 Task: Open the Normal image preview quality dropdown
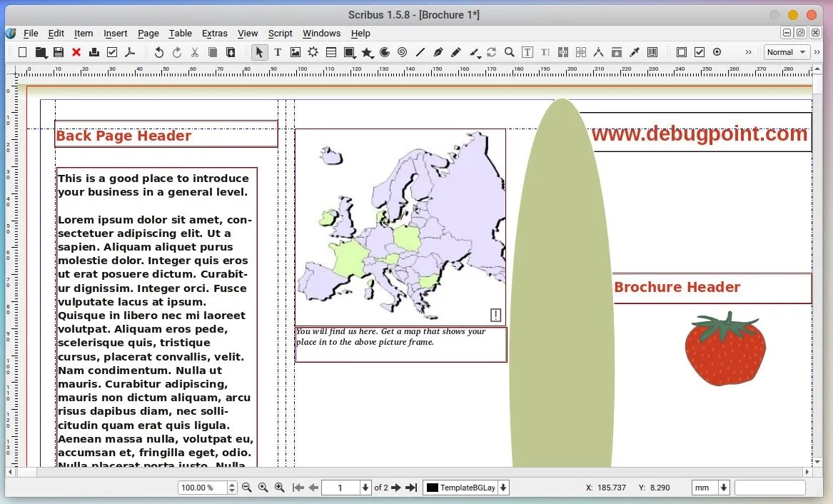(x=787, y=52)
